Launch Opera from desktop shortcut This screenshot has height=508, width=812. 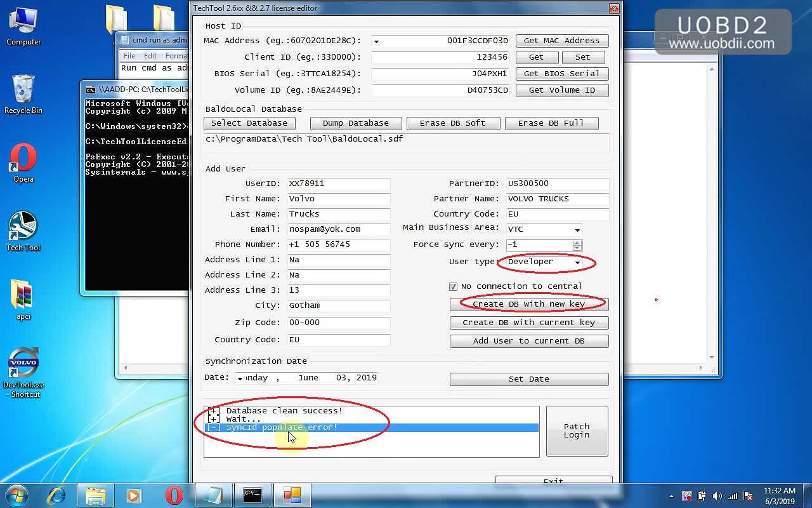pos(23,164)
